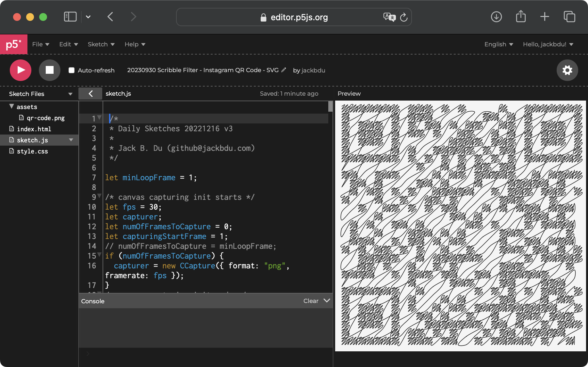
Task: Open the File menu
Action: 41,44
